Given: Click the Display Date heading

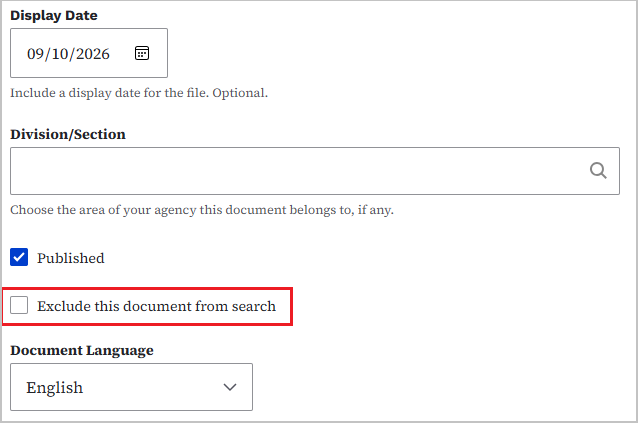Looking at the screenshot, I should coord(54,15).
